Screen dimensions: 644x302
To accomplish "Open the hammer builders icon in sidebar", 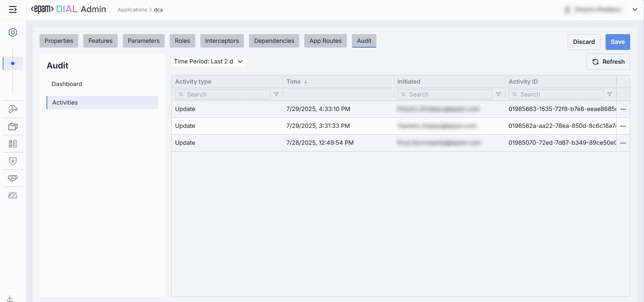I will 13,109.
